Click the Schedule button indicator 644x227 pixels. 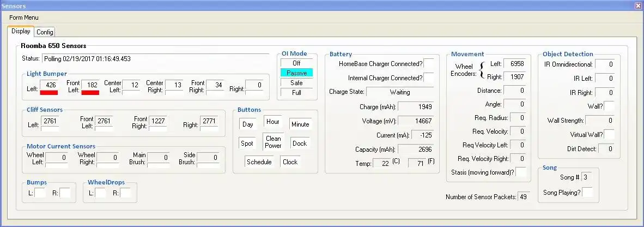[259, 162]
